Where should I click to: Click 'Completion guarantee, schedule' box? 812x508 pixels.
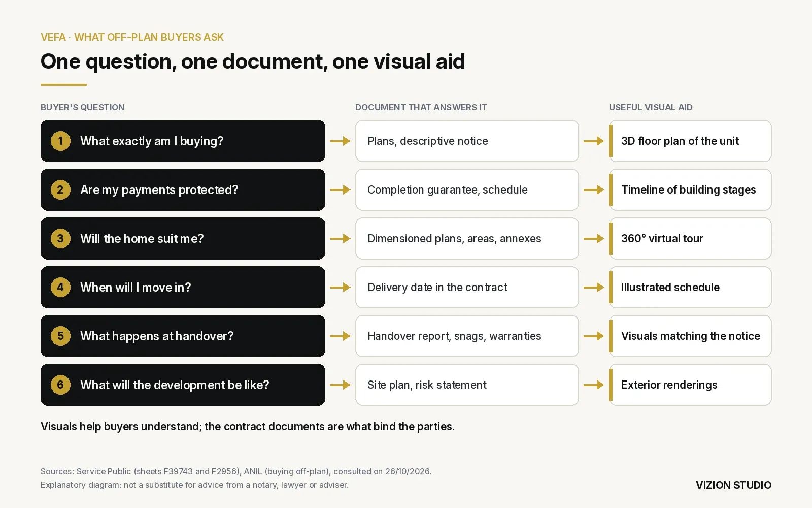click(467, 189)
